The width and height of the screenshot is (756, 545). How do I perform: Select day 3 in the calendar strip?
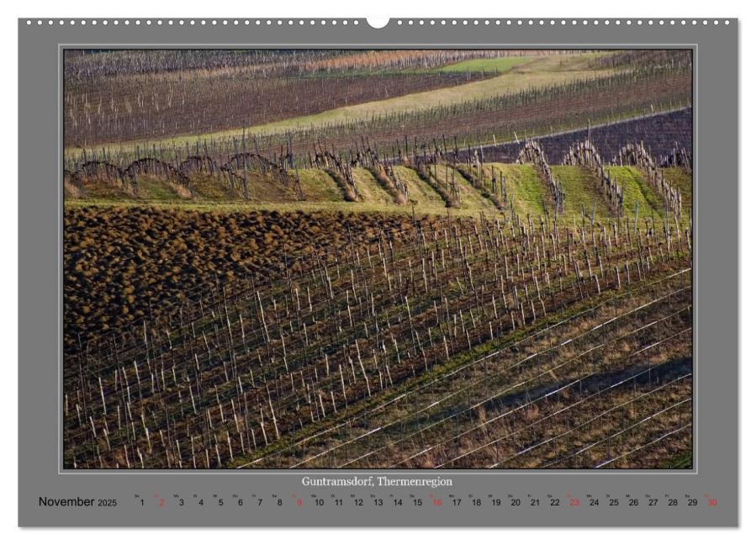(x=182, y=503)
